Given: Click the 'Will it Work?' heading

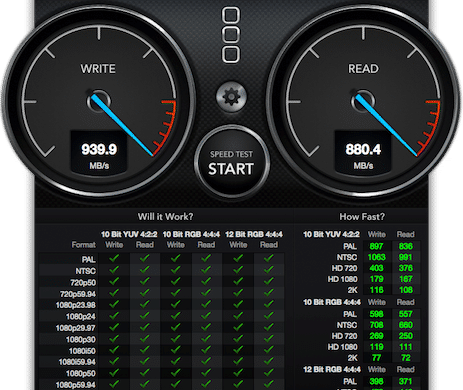Looking at the screenshot, I should point(166,217).
